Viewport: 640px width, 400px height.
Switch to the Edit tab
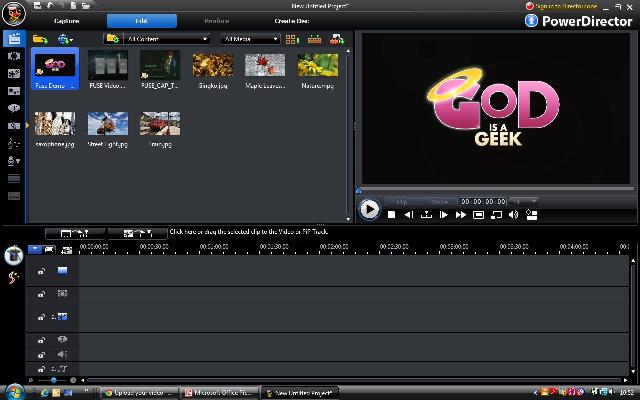pyautogui.click(x=142, y=21)
